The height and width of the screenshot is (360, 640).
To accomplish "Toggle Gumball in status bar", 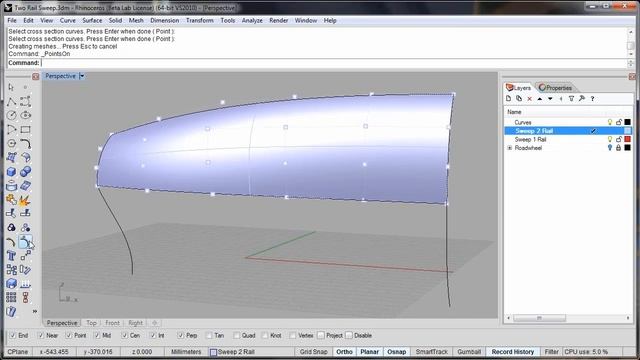I will tap(469, 351).
